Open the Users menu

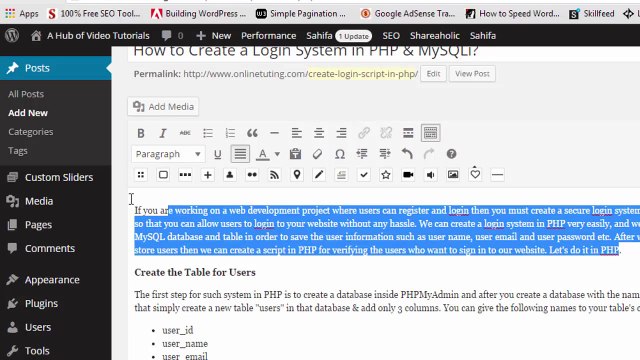56,327
